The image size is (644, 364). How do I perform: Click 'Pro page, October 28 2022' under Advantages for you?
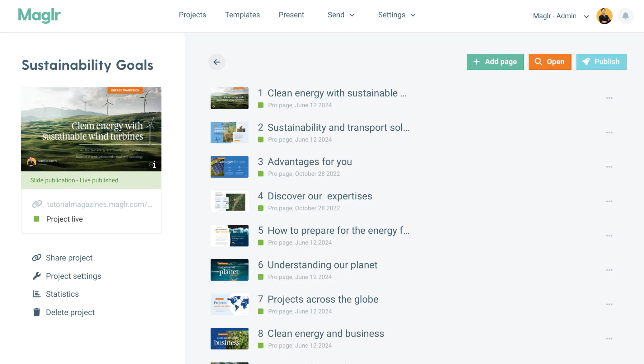304,174
